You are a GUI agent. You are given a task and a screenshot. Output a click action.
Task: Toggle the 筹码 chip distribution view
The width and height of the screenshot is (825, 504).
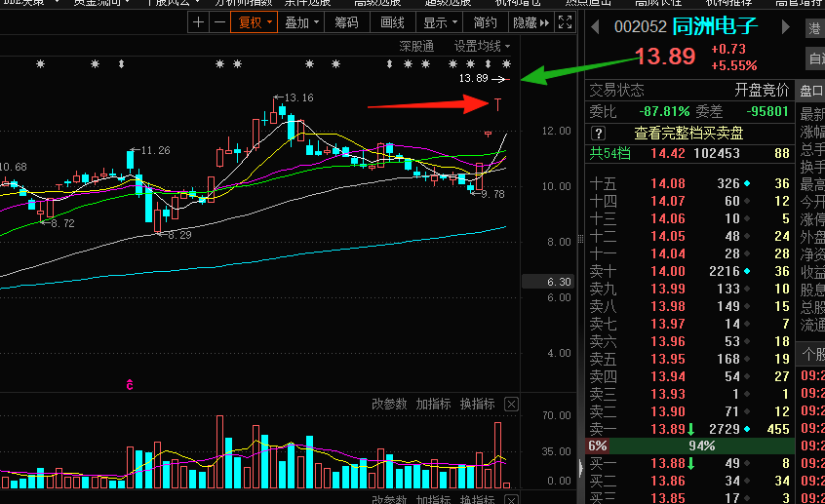346,22
